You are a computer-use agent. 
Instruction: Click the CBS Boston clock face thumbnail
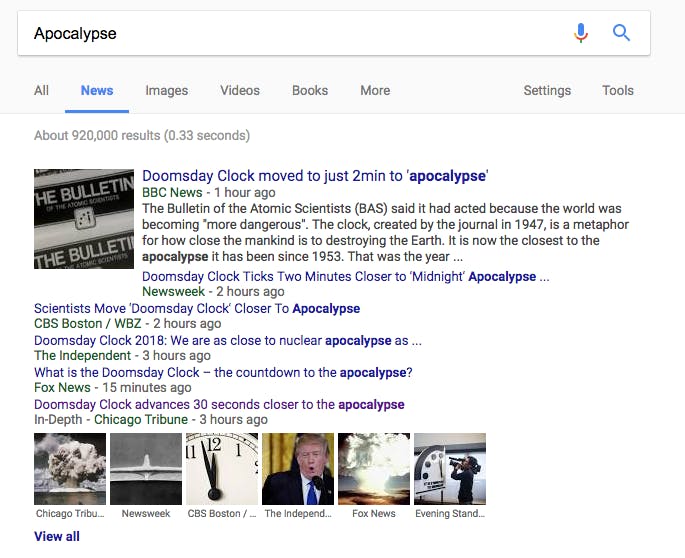tap(222, 469)
